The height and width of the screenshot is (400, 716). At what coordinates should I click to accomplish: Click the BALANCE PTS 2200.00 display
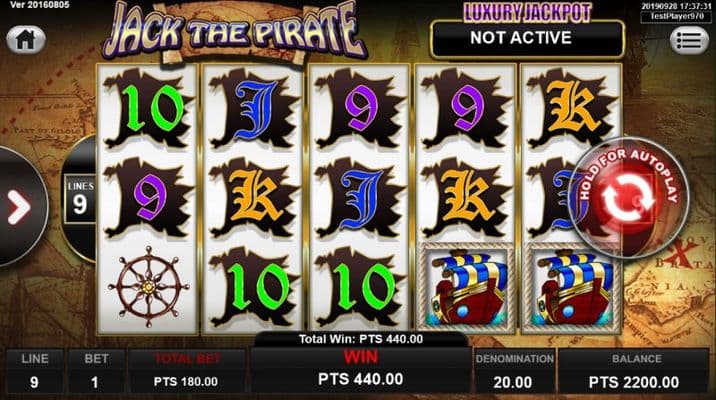pos(634,371)
